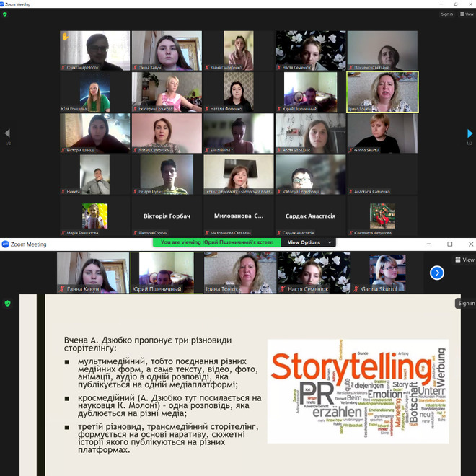476x476 pixels.
Task: Select Ірина Тонких's highlighted video tile
Action: [x=382, y=92]
